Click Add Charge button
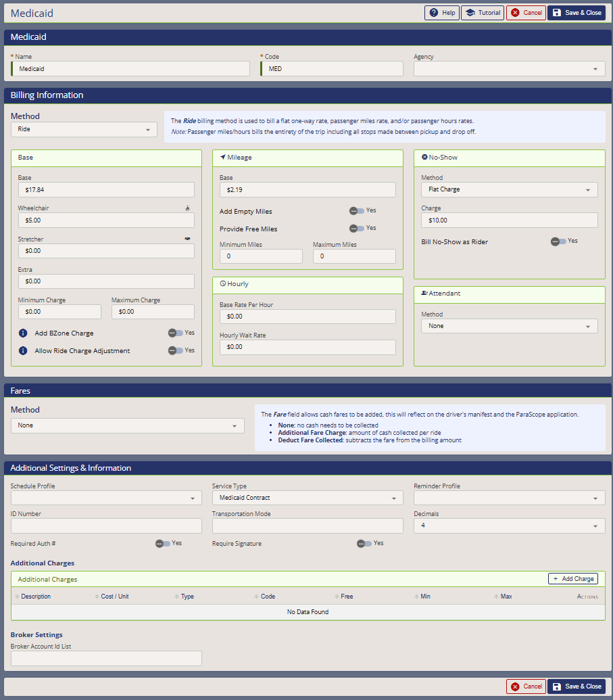Image resolution: width=613 pixels, height=700 pixels. [573, 578]
